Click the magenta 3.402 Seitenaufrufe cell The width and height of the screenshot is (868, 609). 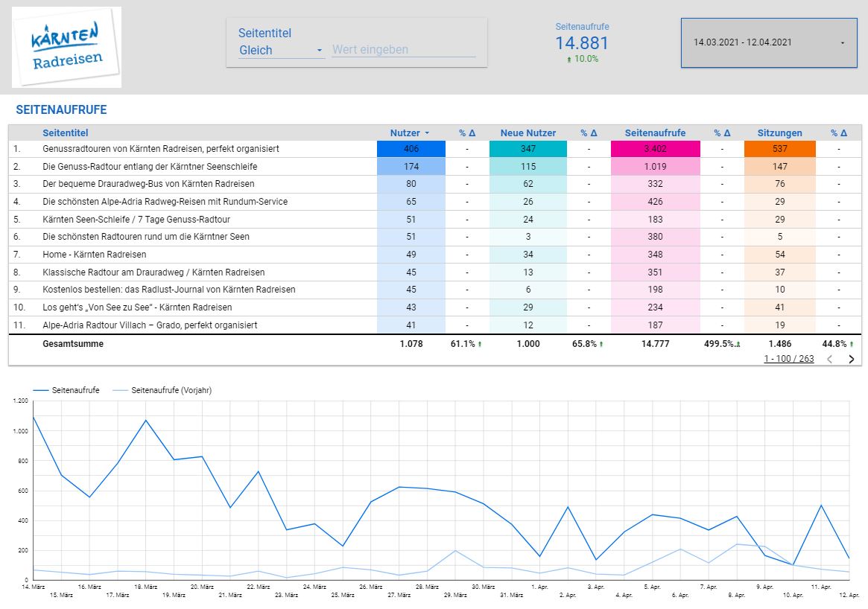coord(655,149)
